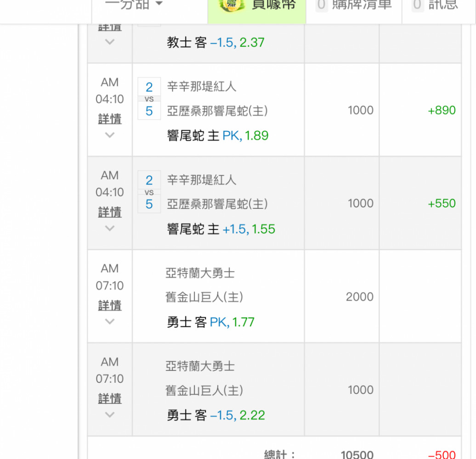Click 詳情 in the 勇士 客 PK 1.77 row
This screenshot has width=476, height=459.
coord(110,306)
